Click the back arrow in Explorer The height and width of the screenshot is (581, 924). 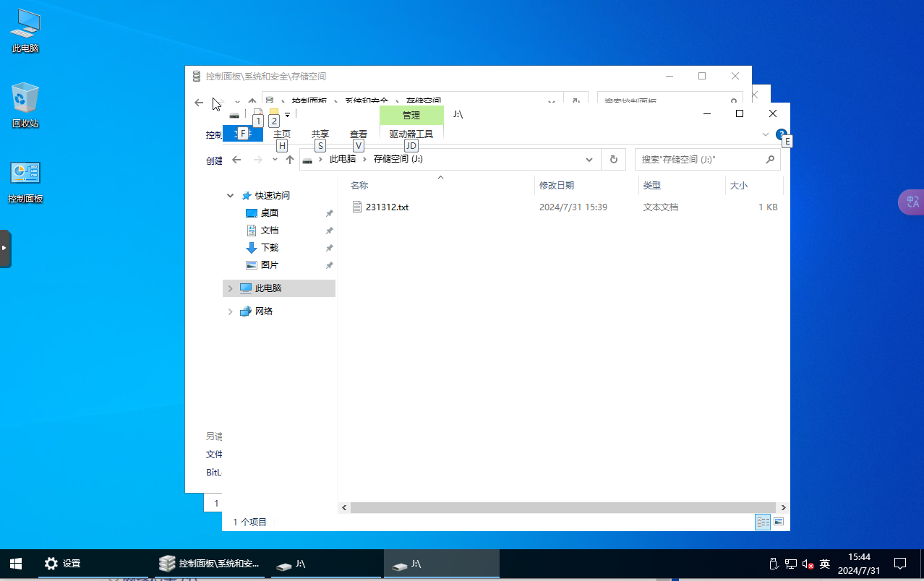point(236,160)
